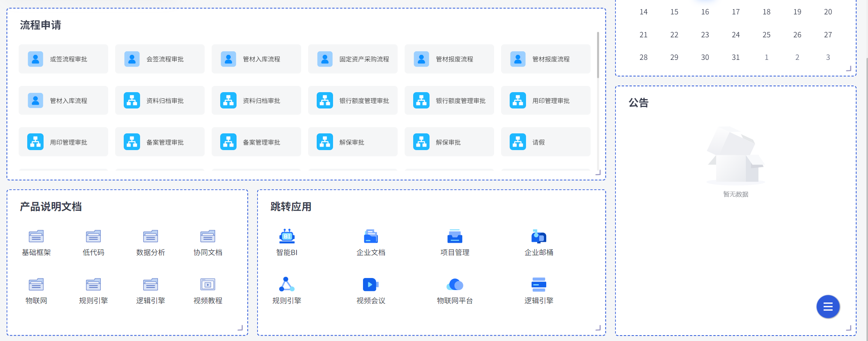Select calendar date 29
Screen dimensions: 868x341
[x=674, y=58]
